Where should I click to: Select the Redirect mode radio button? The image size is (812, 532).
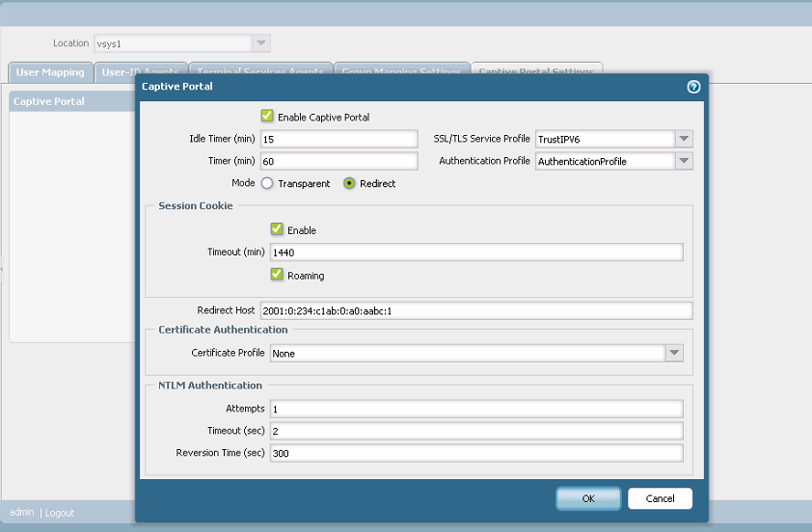[x=349, y=183]
